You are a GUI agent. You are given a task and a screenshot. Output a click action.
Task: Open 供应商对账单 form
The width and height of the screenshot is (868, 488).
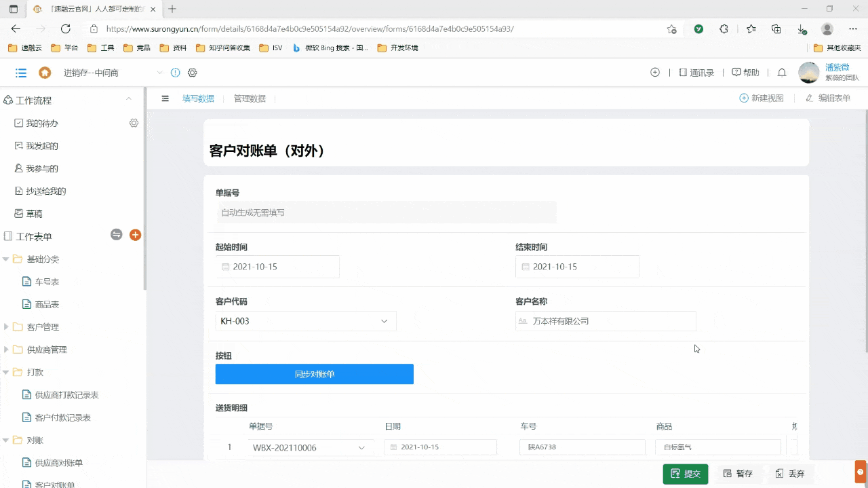tap(53, 463)
